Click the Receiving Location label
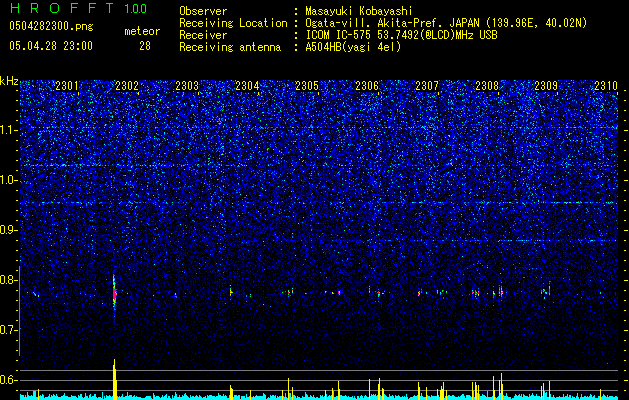 (x=233, y=23)
